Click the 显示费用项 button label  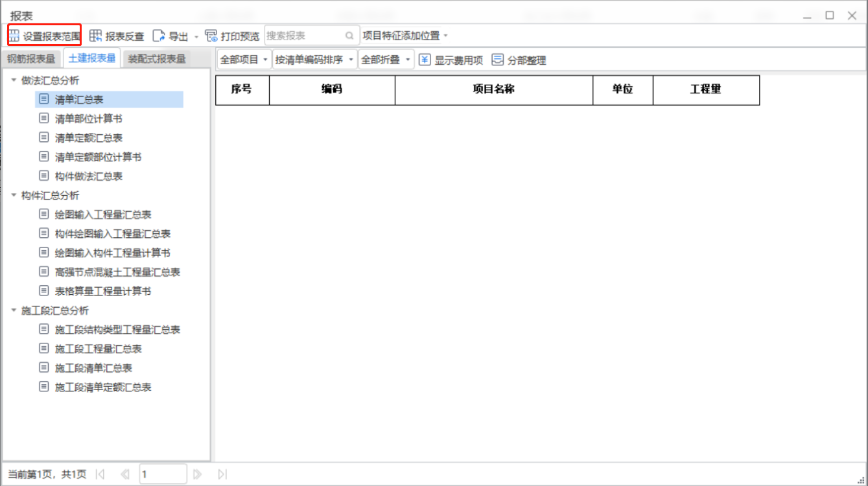pos(459,60)
